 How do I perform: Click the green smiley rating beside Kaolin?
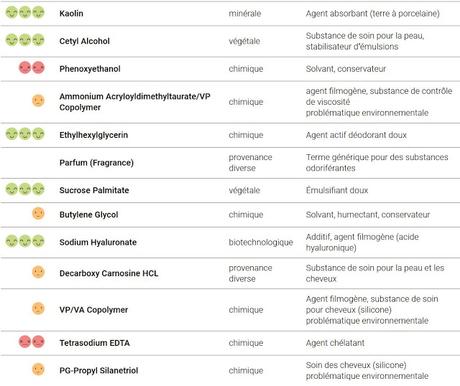[x=25, y=13]
